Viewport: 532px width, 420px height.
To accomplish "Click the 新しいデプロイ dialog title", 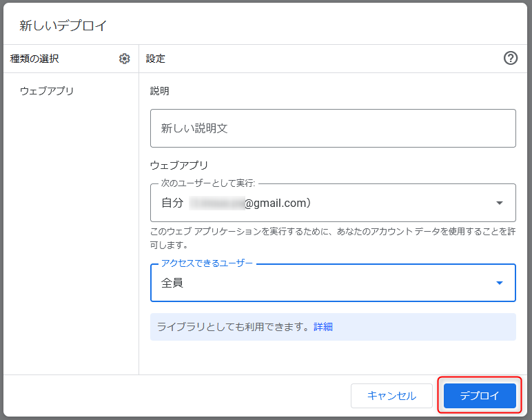I will 63,26.
